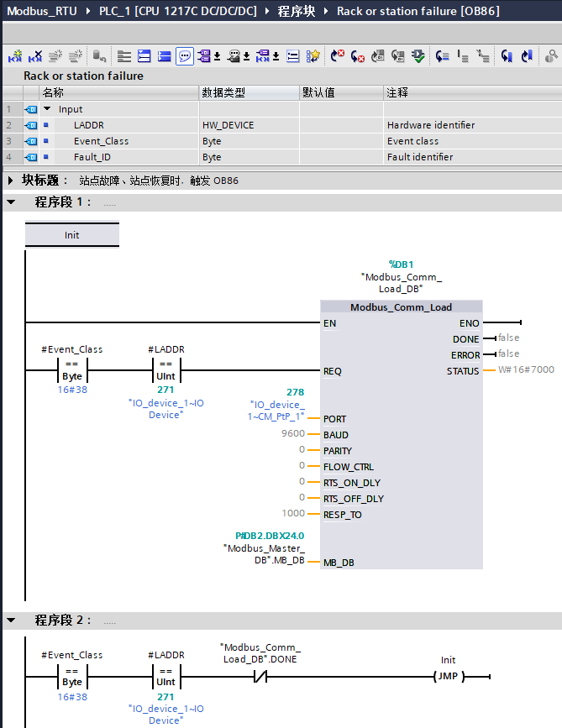Viewport: 562px width, 728px height.
Task: Open the network comments dropdown arrow
Action: tap(247, 56)
